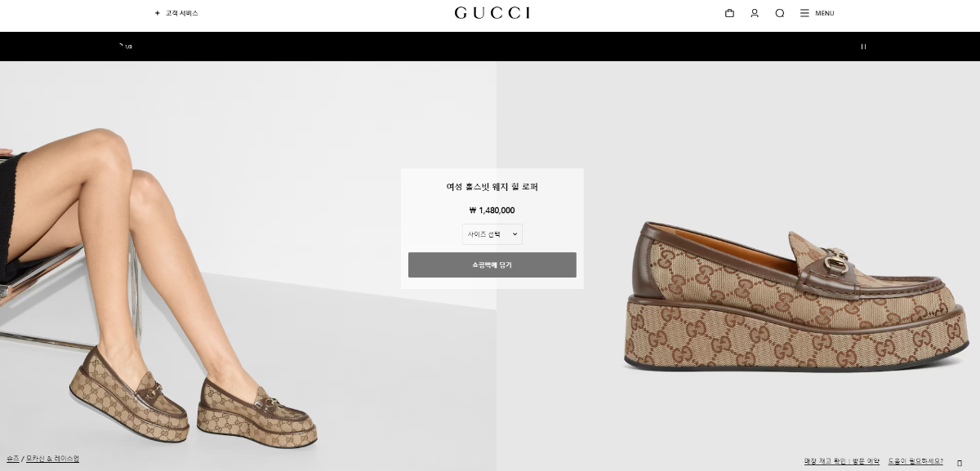Click the small icon at bottom-right corner
Image resolution: width=980 pixels, height=471 pixels.
tap(960, 463)
